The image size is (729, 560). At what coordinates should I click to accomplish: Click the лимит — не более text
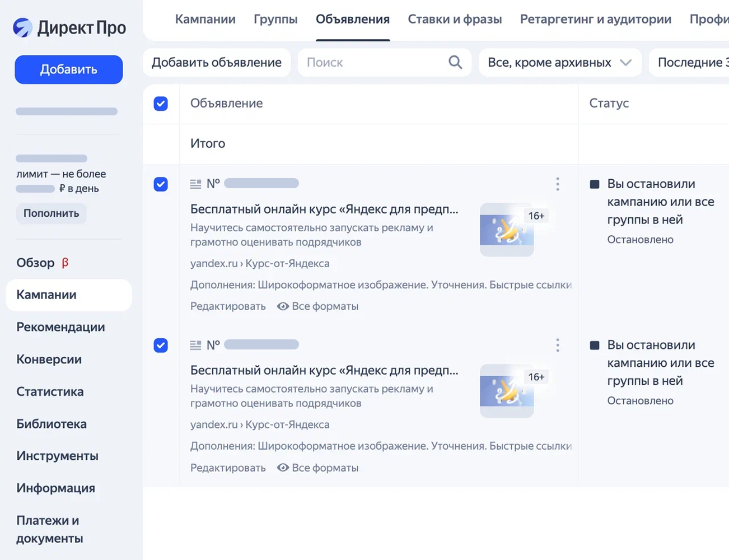(61, 174)
